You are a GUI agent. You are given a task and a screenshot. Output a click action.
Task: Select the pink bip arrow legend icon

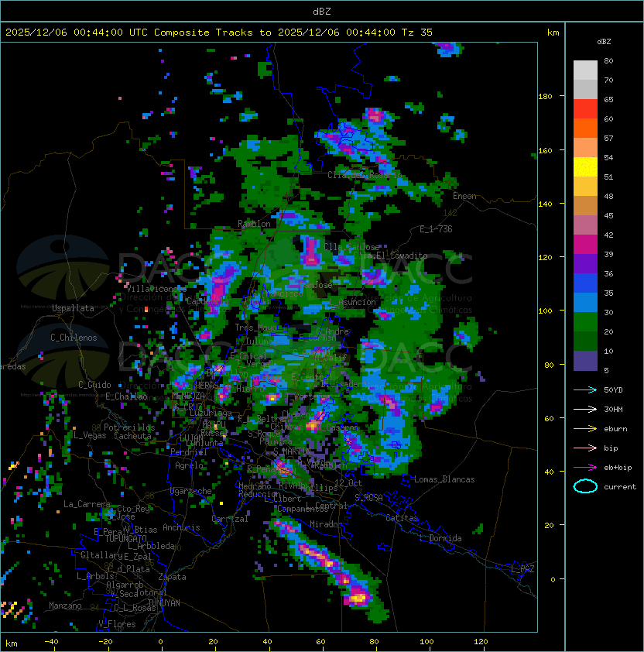[585, 448]
